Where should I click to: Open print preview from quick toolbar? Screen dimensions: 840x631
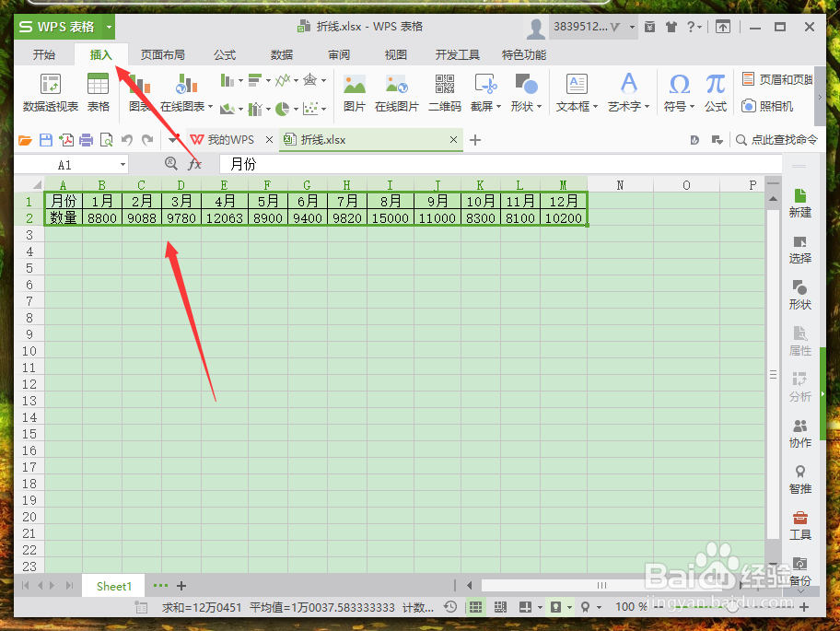(x=107, y=140)
